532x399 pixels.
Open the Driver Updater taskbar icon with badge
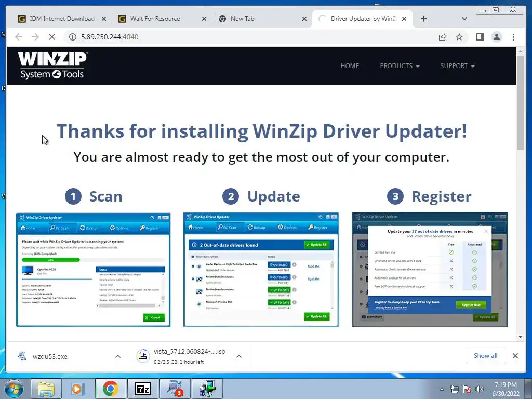[175, 389]
